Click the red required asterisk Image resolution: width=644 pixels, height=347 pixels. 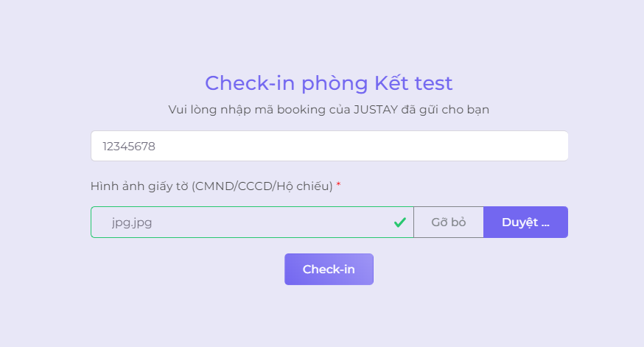click(x=338, y=186)
